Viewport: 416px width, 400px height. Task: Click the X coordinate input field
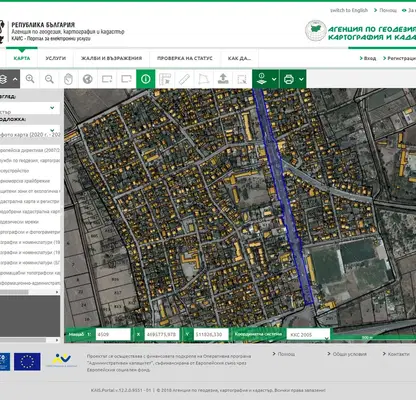pos(162,334)
